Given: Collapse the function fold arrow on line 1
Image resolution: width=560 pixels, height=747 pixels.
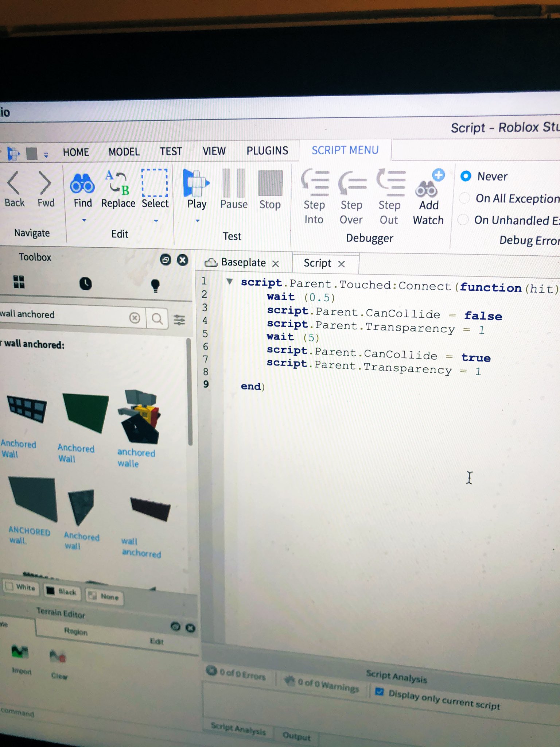Looking at the screenshot, I should click(x=229, y=281).
